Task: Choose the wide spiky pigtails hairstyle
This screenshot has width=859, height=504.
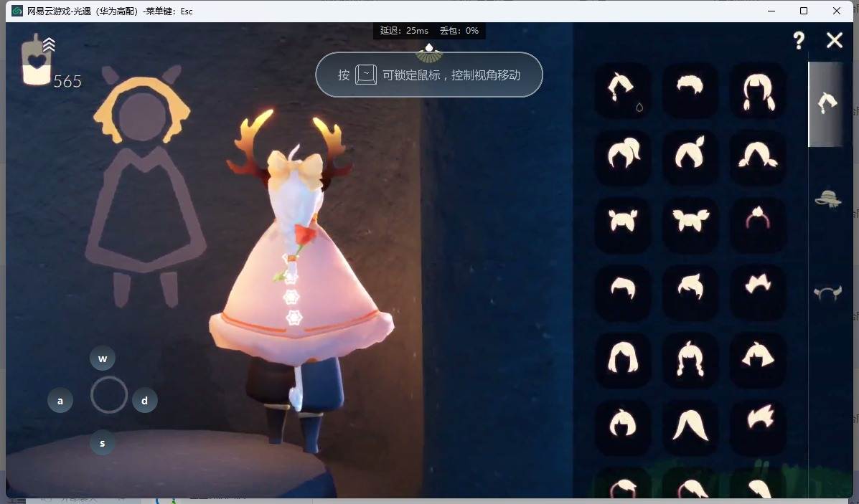Action: [x=690, y=225]
